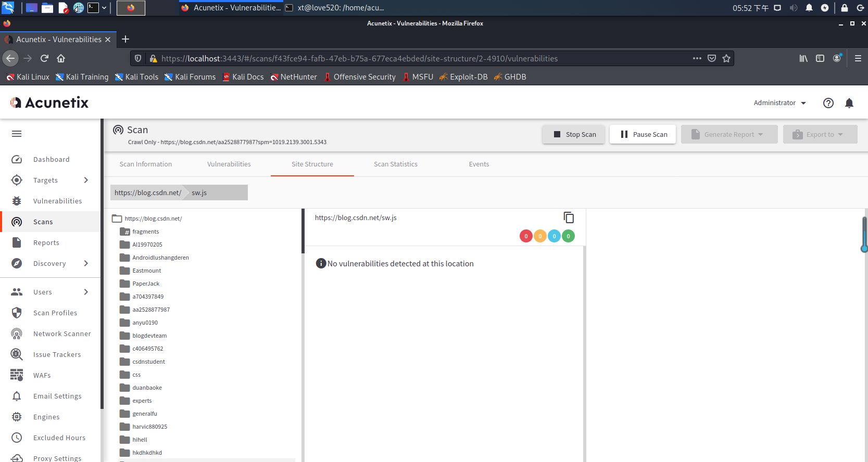Click the orange medium-severity count badge
This screenshot has height=462, width=868.
click(540, 236)
